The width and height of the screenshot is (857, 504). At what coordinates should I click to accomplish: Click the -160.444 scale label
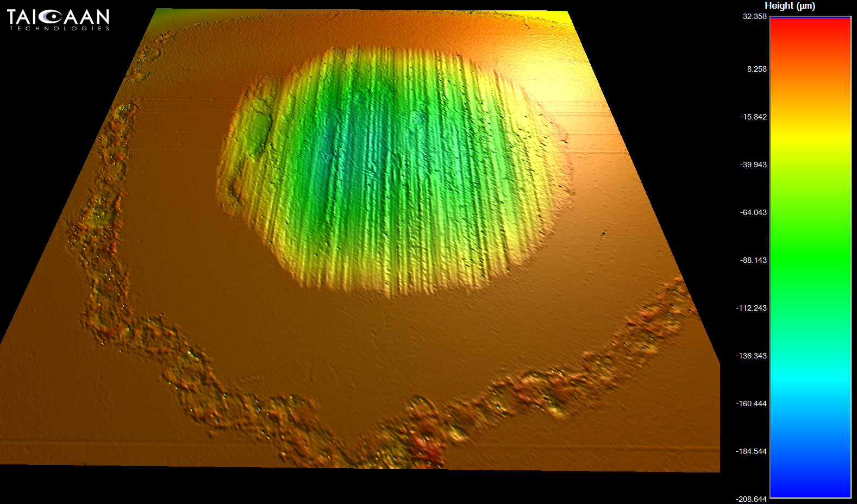(751, 404)
